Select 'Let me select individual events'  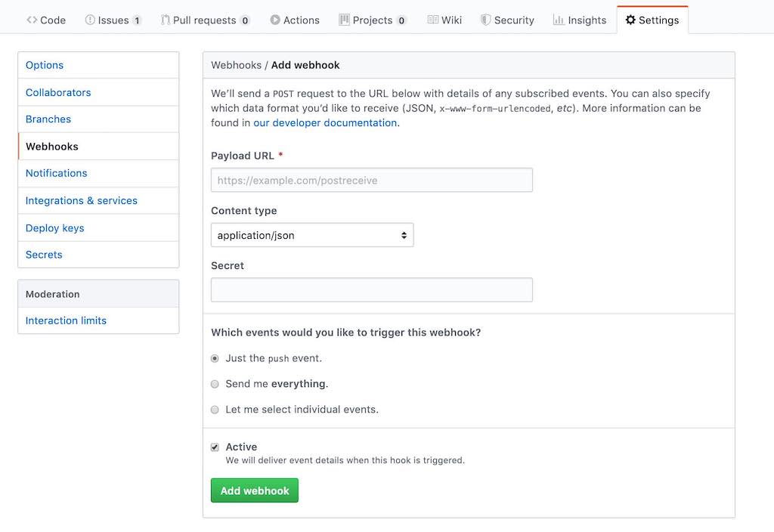[214, 409]
